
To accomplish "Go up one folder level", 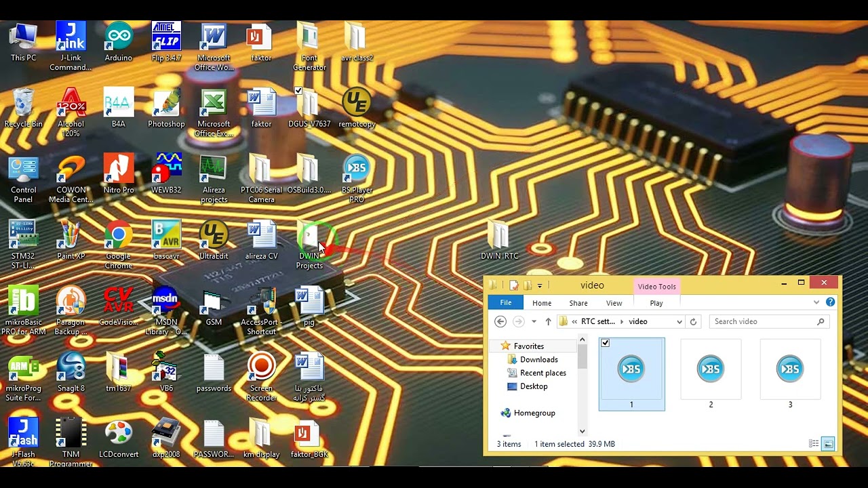I will pyautogui.click(x=548, y=322).
